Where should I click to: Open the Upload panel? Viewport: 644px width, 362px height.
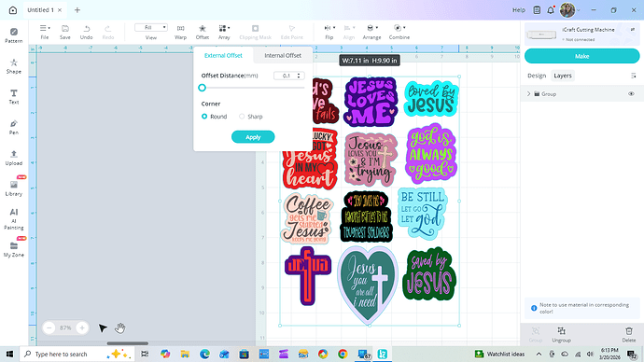click(14, 158)
